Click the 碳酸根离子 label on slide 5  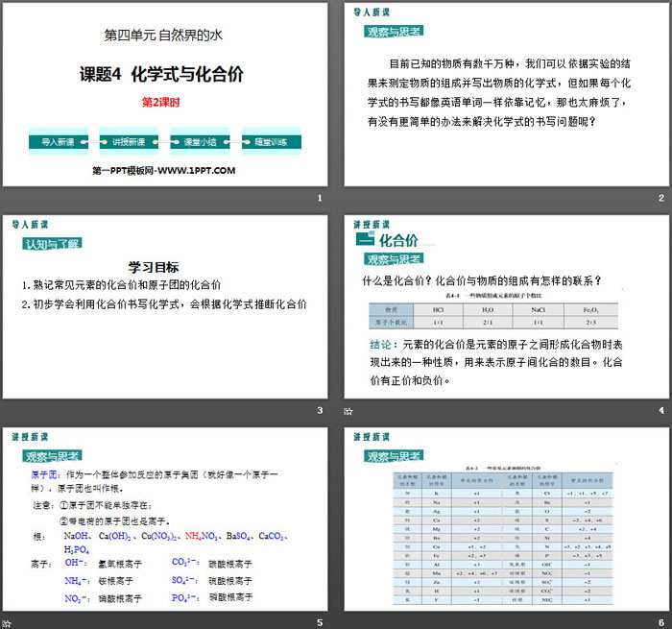tap(230, 564)
